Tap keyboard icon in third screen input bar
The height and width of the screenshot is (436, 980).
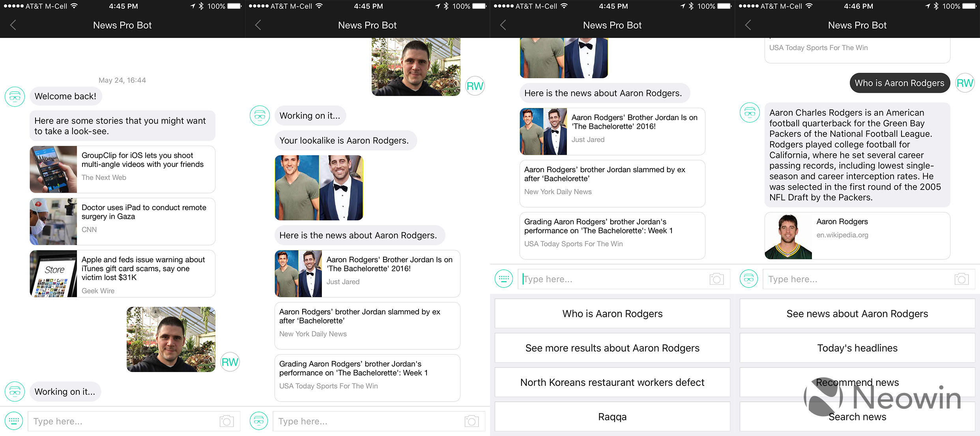[504, 279]
